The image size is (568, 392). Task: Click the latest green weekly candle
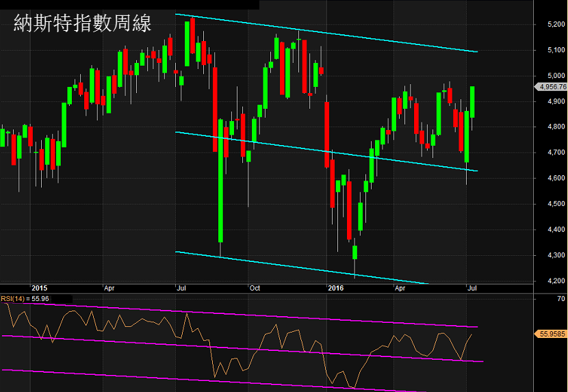pos(472,102)
